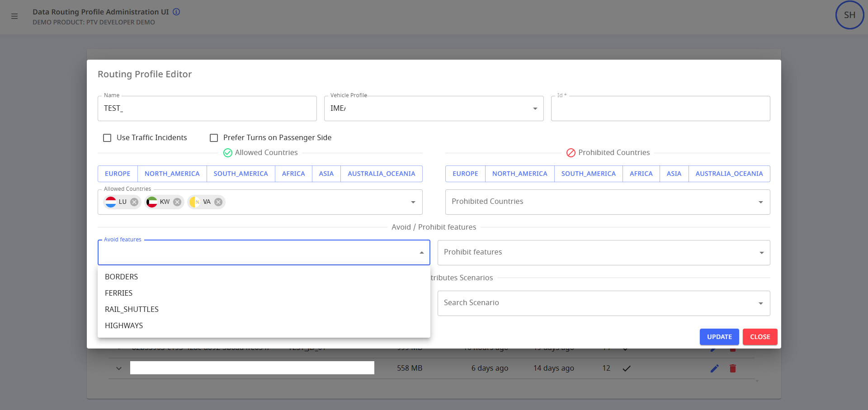Enable Use Traffic Incidents checkbox
The height and width of the screenshot is (410, 868).
point(107,138)
